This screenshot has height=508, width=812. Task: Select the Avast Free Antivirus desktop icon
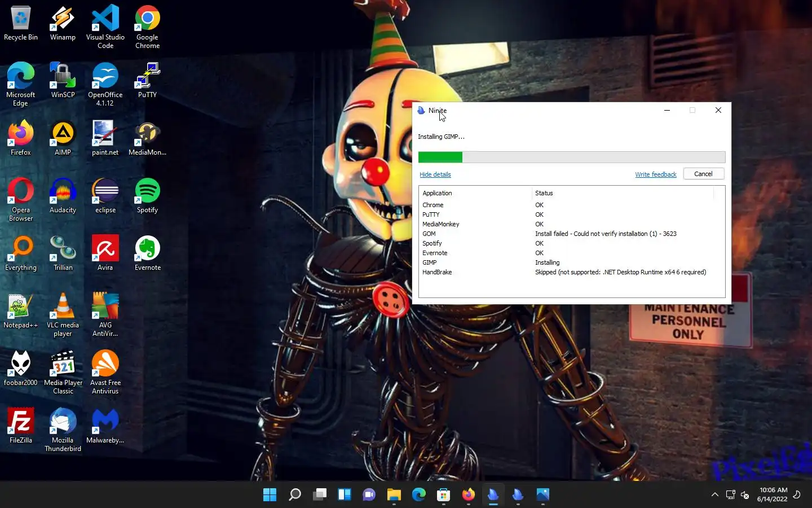point(105,372)
